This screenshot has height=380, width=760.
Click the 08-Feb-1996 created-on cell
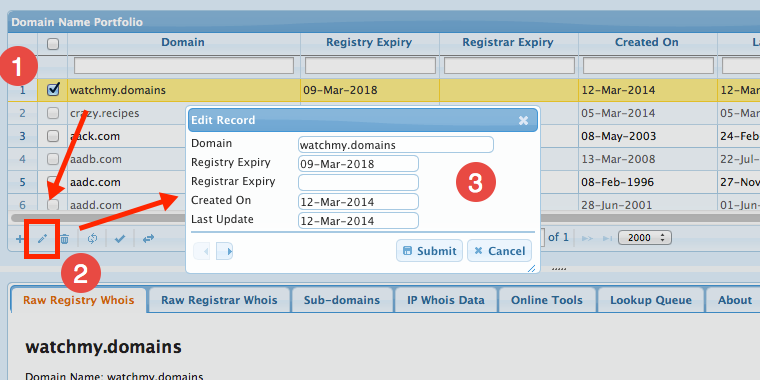(x=648, y=182)
